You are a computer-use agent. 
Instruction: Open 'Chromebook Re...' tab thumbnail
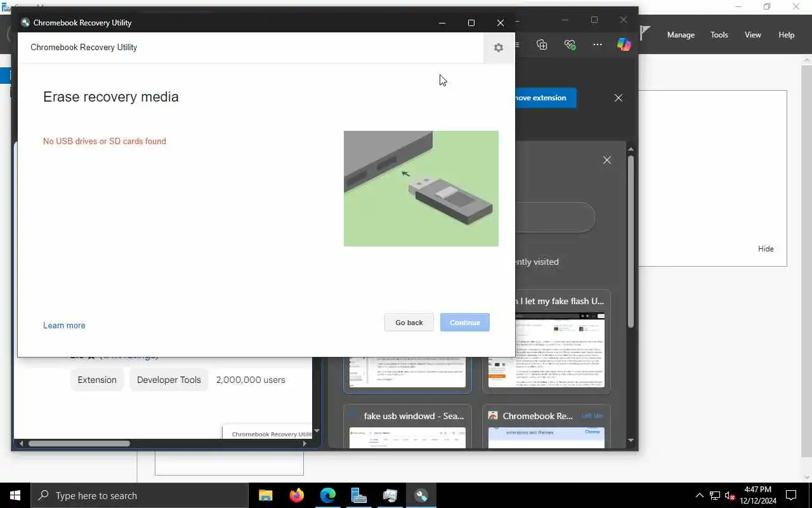tap(546, 426)
